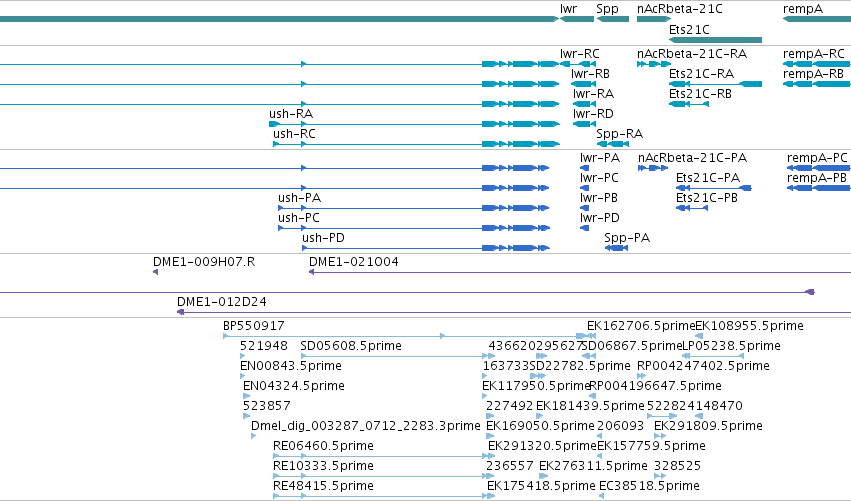This screenshot has width=851, height=501.
Task: Click the 236557 EST label
Action: click(x=510, y=466)
